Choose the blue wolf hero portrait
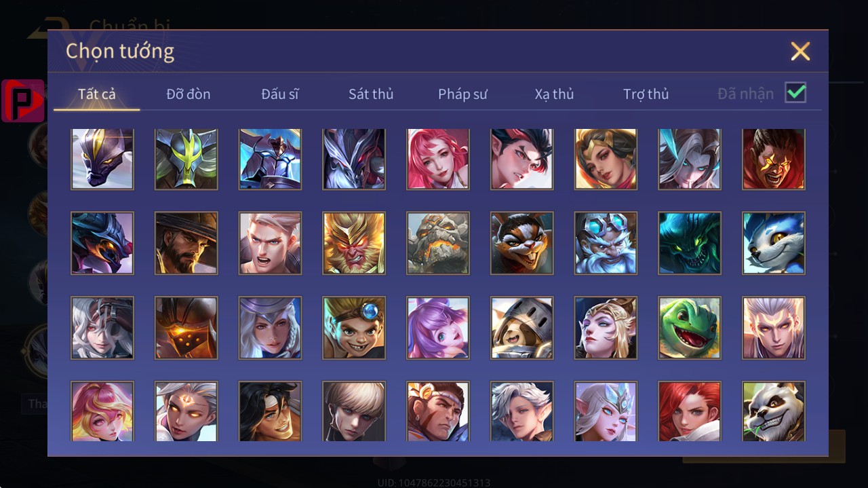This screenshot has width=868, height=488. pyautogui.click(x=774, y=243)
